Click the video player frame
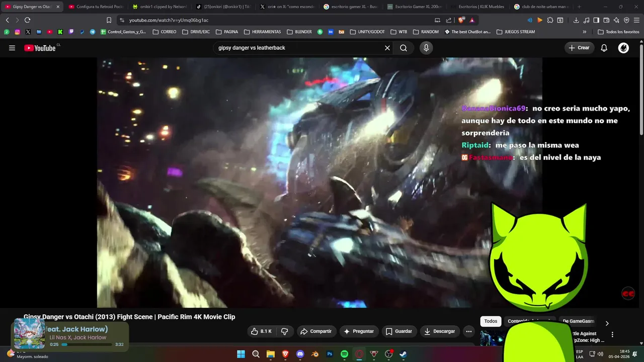Screen dimensions: 644x362 [x=319, y=182]
